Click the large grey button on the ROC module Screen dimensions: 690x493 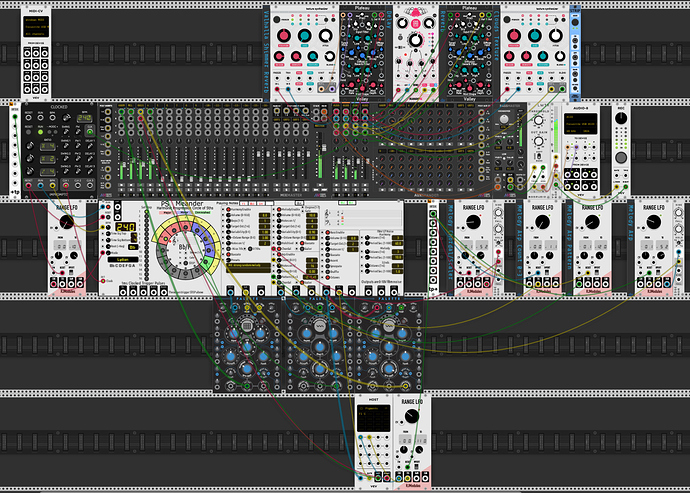coord(621,157)
